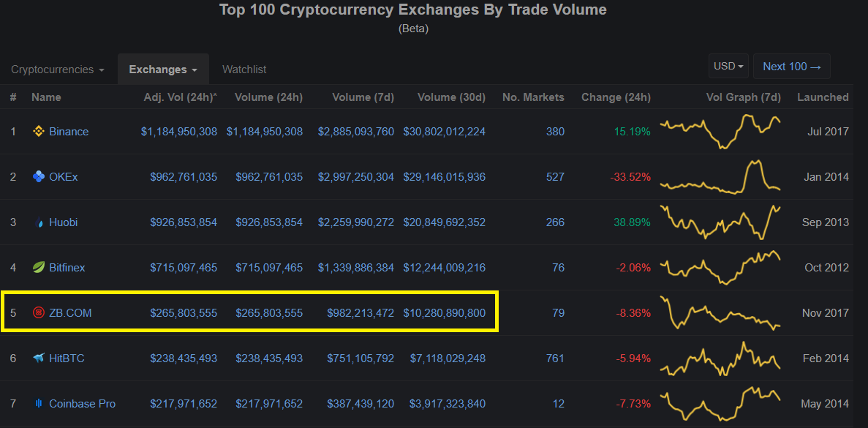Screen dimensions: 868x428
Task: Open ZB.COM 7d volume graph
Action: [720, 313]
